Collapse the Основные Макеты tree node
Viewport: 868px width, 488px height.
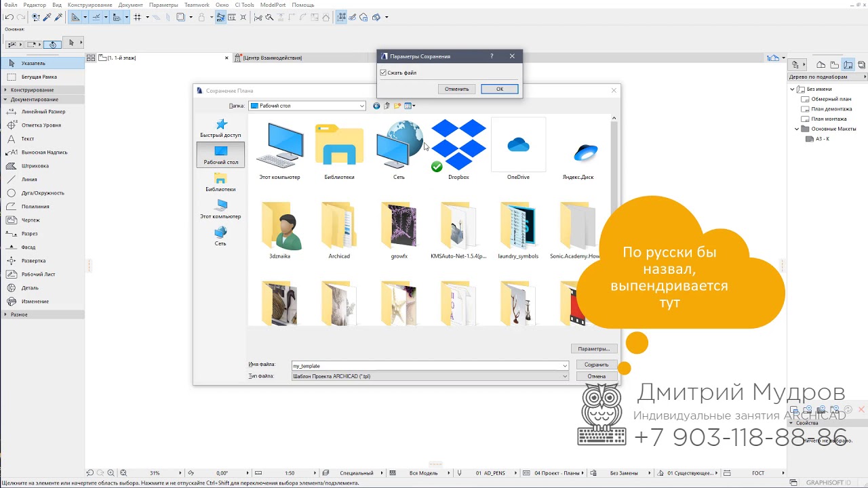[x=797, y=129]
